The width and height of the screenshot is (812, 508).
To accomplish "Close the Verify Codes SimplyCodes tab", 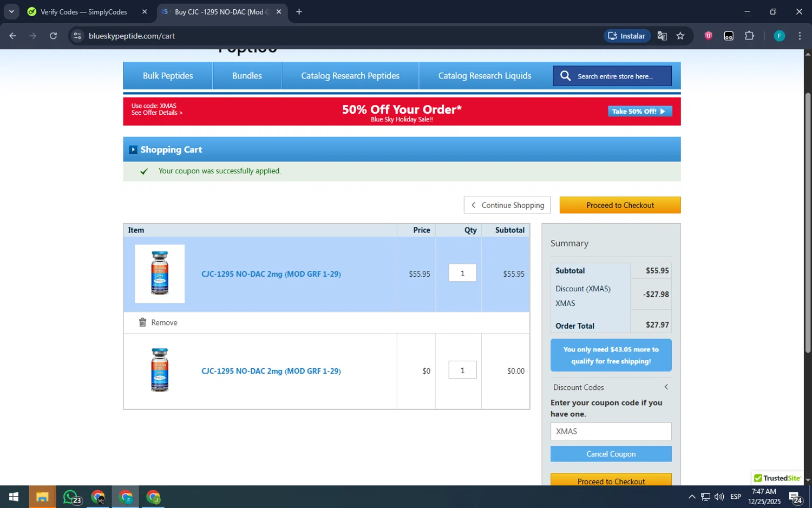I will 145,11.
